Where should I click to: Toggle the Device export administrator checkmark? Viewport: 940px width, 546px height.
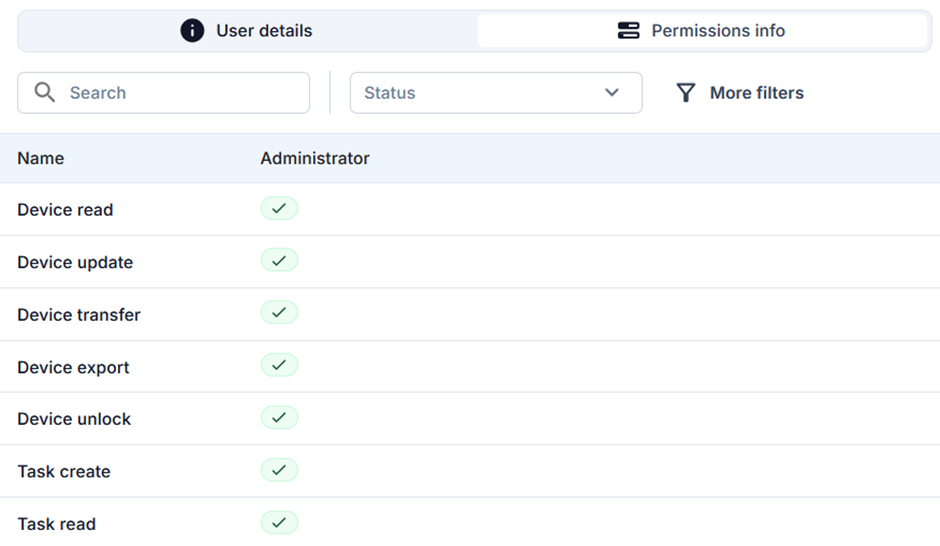(279, 365)
